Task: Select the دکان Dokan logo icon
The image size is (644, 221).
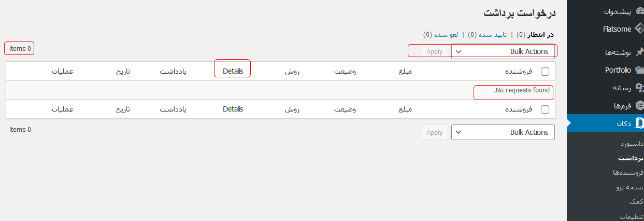Action: [639, 123]
